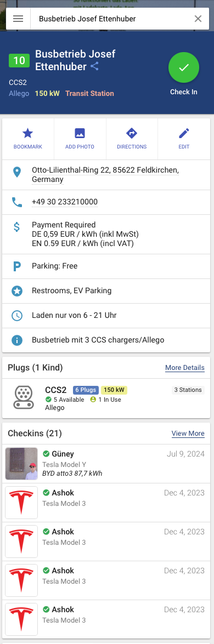Screen dimensions: 214x644
Task: Open More Details for plugs
Action: point(185,368)
